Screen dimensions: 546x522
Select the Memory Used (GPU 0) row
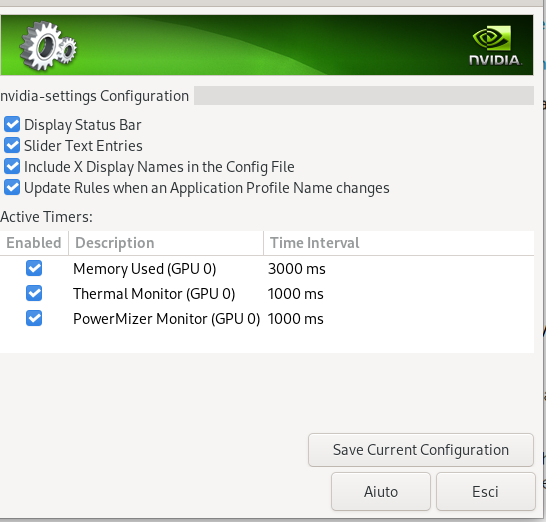267,268
